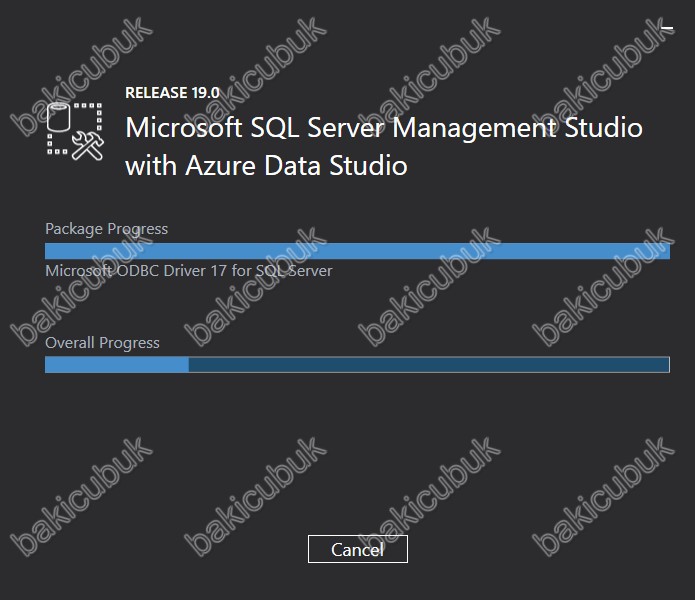Viewport: 695px width, 600px height.
Task: Click the word 'Management' in the title
Action: tap(474, 129)
